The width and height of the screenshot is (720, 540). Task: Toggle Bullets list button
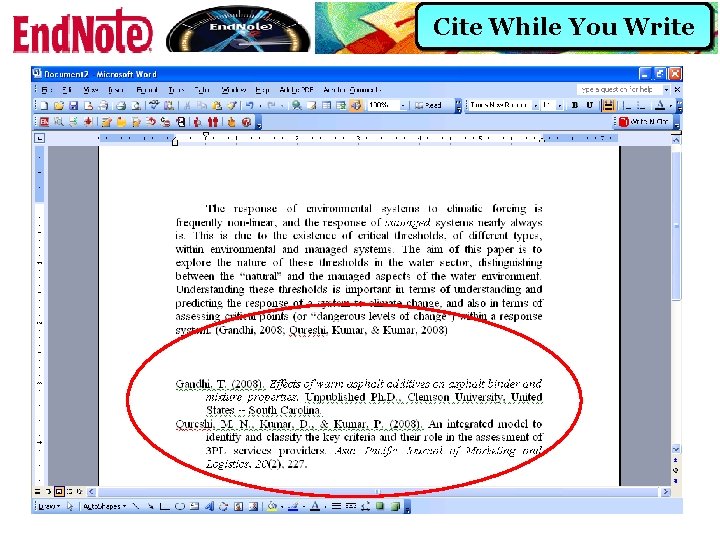click(x=641, y=106)
